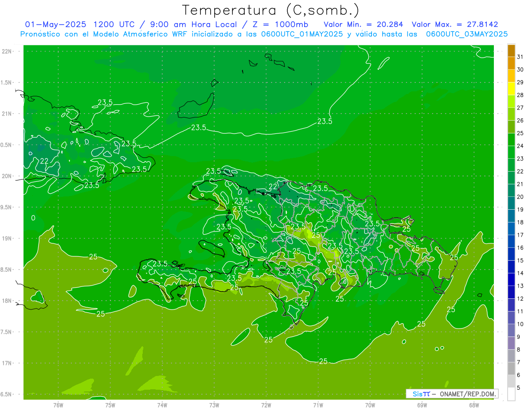Click the blue legend swatch between 15 and 16
The height and width of the screenshot is (411, 532).
click(x=511, y=254)
